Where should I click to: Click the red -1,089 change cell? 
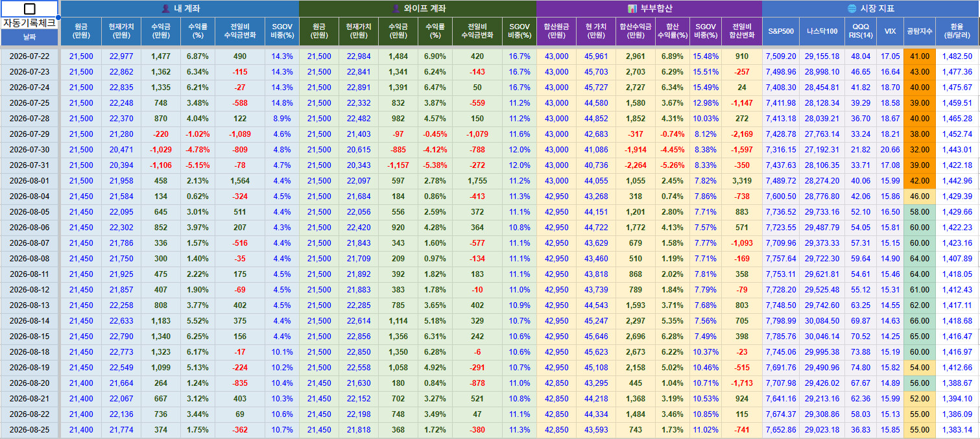click(240, 134)
